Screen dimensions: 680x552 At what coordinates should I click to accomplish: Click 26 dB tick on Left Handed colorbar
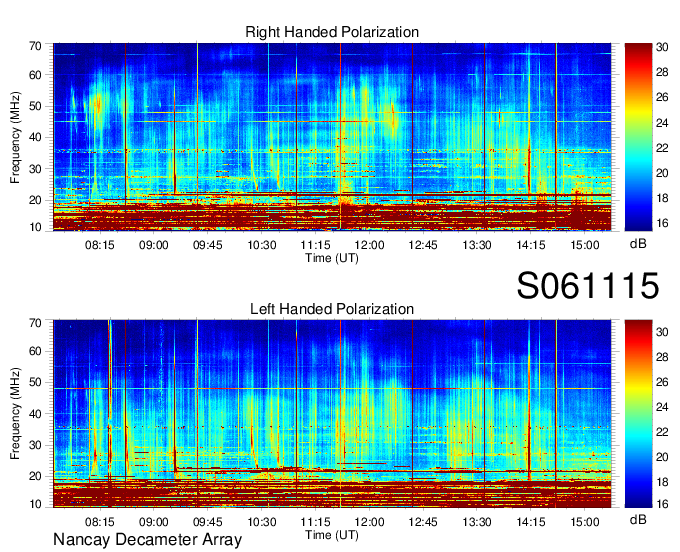[x=662, y=382]
